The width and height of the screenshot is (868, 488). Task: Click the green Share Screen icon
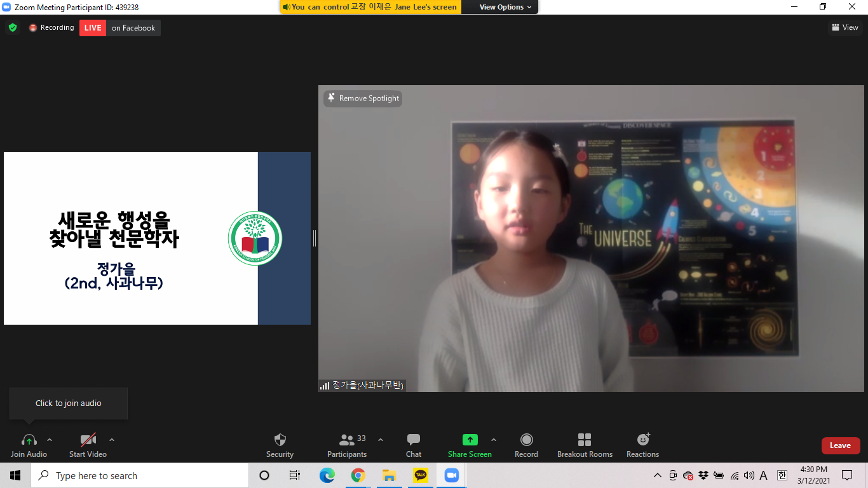pyautogui.click(x=470, y=440)
